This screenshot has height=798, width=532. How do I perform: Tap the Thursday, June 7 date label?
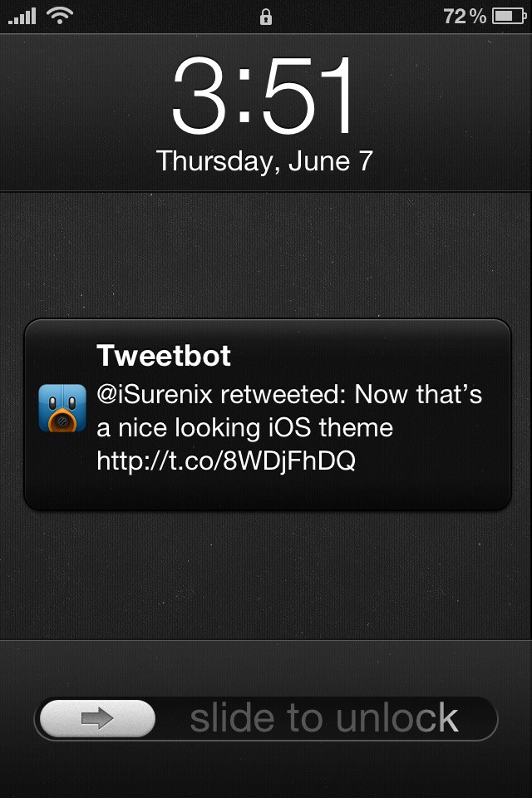pos(264,161)
